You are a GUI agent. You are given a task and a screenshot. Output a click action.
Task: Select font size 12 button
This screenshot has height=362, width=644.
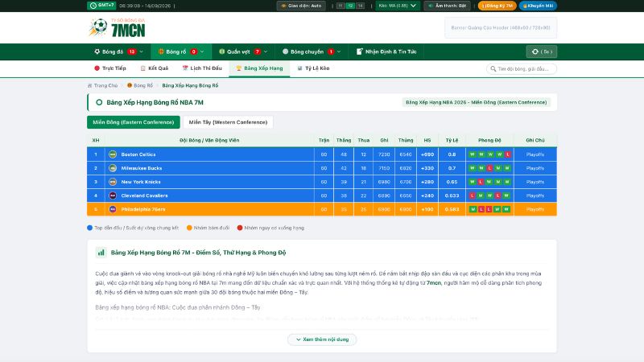[x=350, y=6]
